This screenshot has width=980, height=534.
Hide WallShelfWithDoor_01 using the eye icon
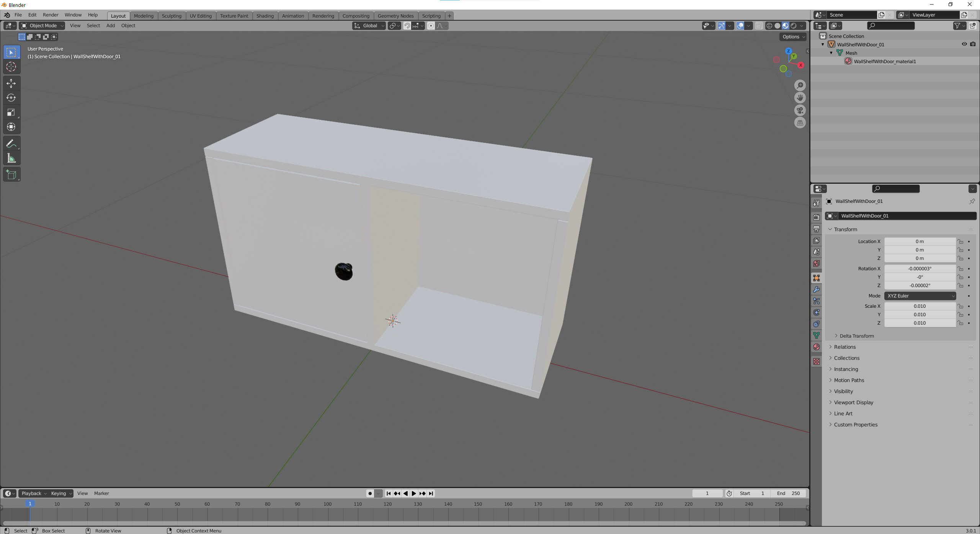964,44
